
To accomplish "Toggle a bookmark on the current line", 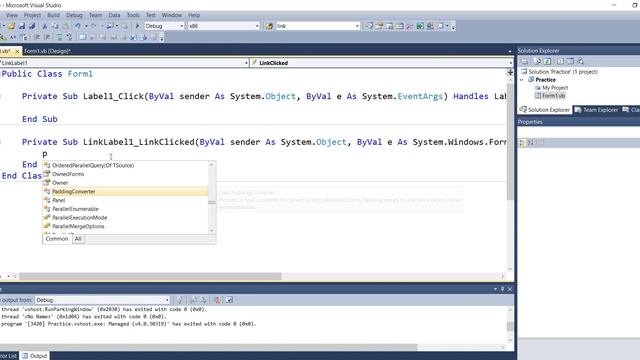I will (x=82, y=38).
